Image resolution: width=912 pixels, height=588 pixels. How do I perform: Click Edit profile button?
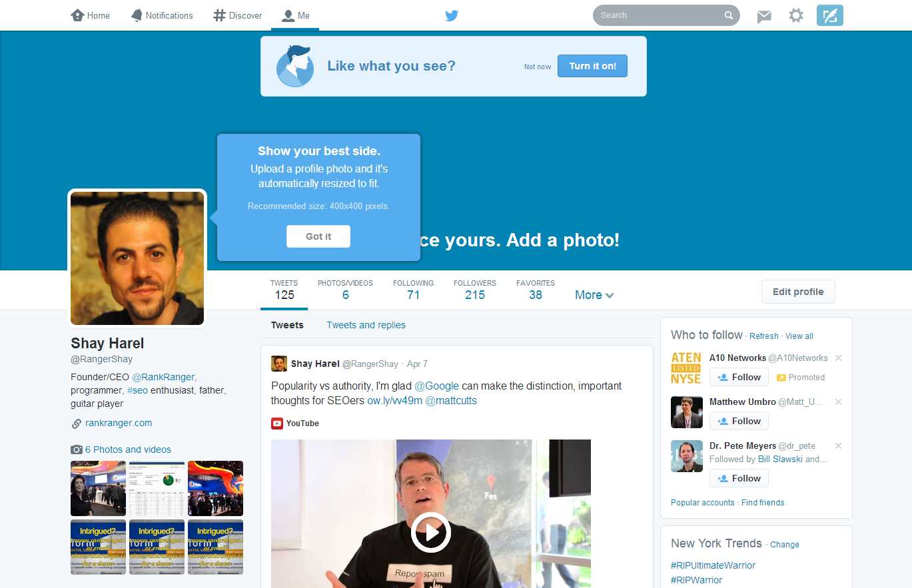[x=798, y=292]
